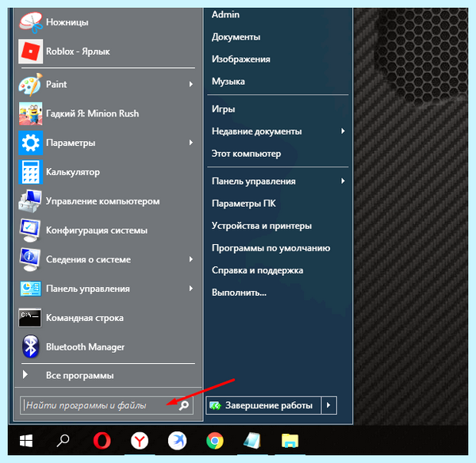
Task: Click the Bluetooth Manager label
Action: (86, 346)
